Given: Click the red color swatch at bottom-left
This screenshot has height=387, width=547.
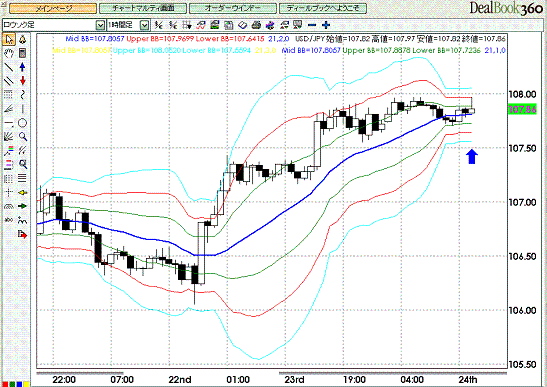Looking at the screenshot, I should tap(5, 384).
